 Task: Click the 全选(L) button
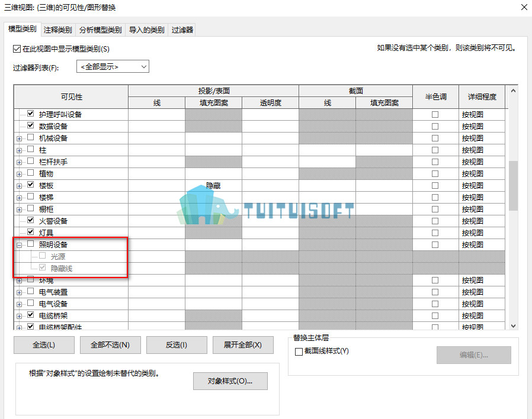coord(44,345)
